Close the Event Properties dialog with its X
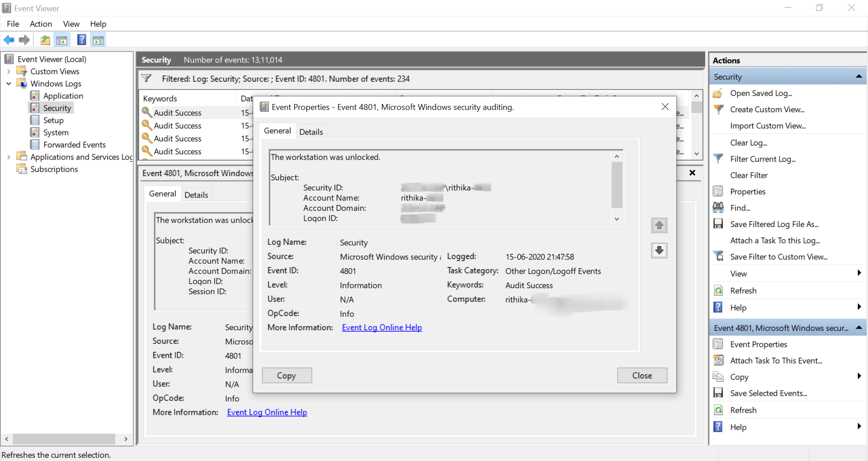Image resolution: width=868 pixels, height=461 pixels. coord(665,107)
